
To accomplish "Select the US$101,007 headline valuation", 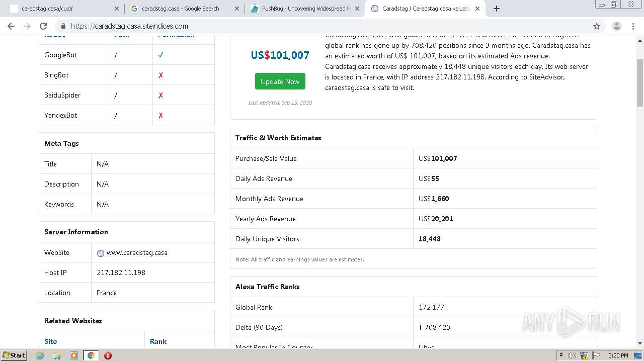I will pos(280,55).
